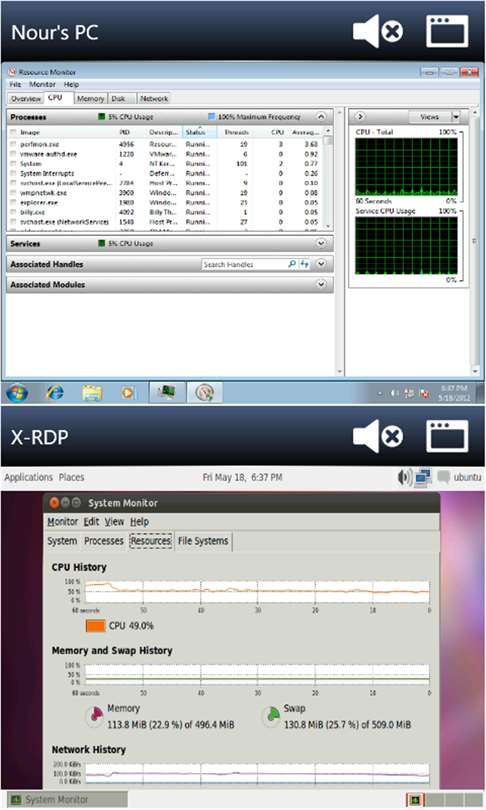The height and width of the screenshot is (810, 486).
Task: Expand the Associated Handles section
Action: click(321, 264)
